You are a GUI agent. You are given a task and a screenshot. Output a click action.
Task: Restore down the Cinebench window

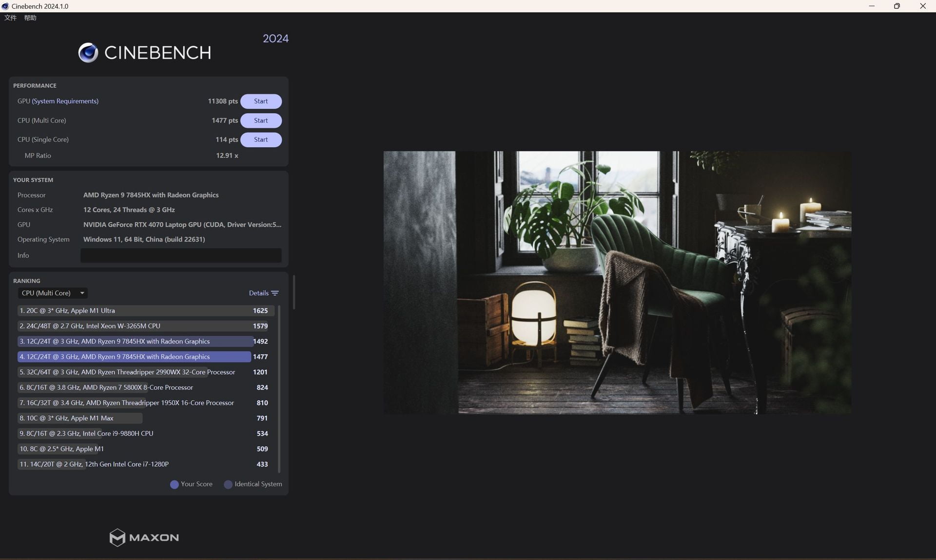tap(897, 6)
